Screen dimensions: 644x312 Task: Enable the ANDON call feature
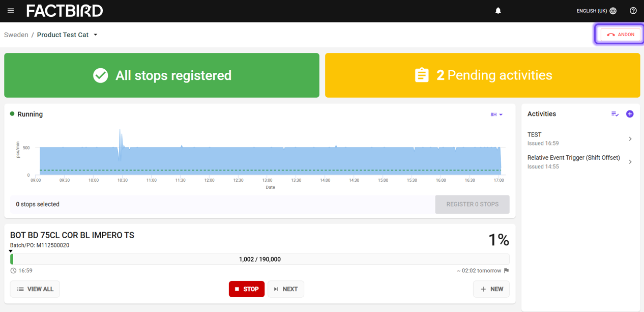click(621, 34)
